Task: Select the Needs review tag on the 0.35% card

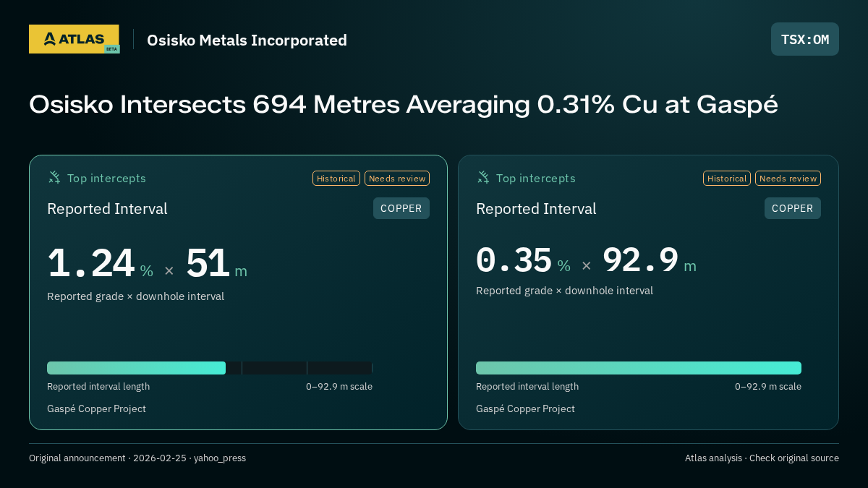Action: pos(788,179)
